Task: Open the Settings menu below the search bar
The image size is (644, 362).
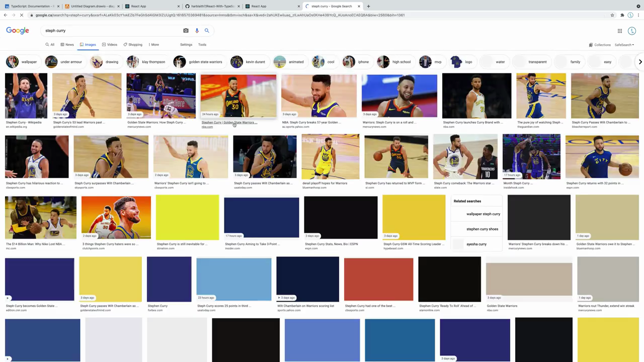Action: click(x=186, y=45)
